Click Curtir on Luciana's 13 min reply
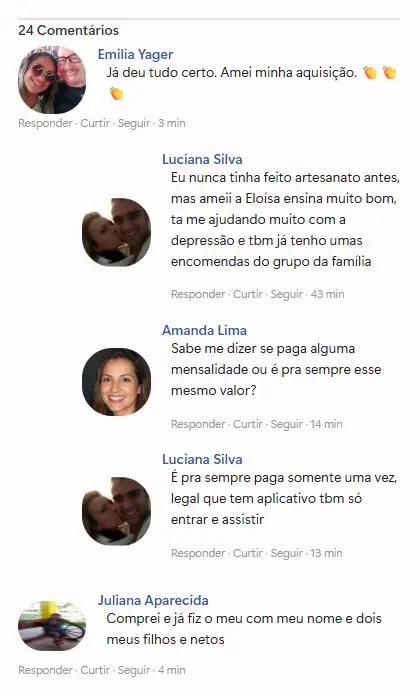The image size is (418, 694). point(248,553)
